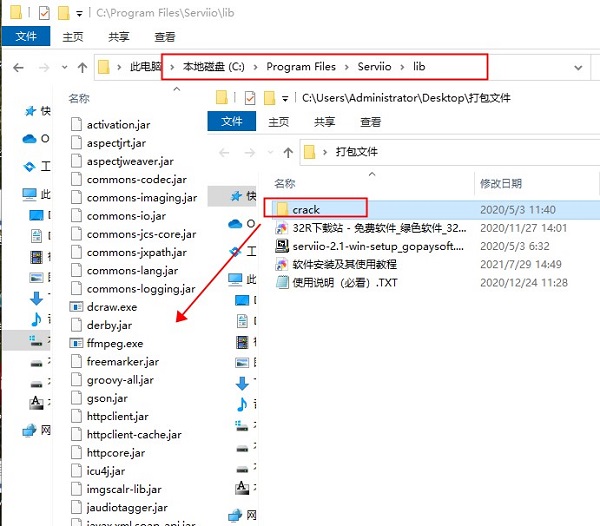Select commons-io.jar file
600x526 pixels.
[x=118, y=216]
